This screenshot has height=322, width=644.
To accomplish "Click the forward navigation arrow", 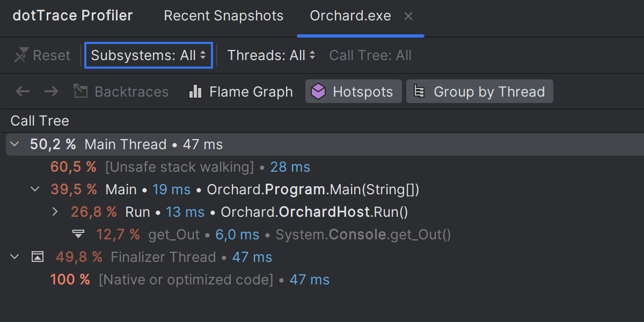I will tap(52, 92).
